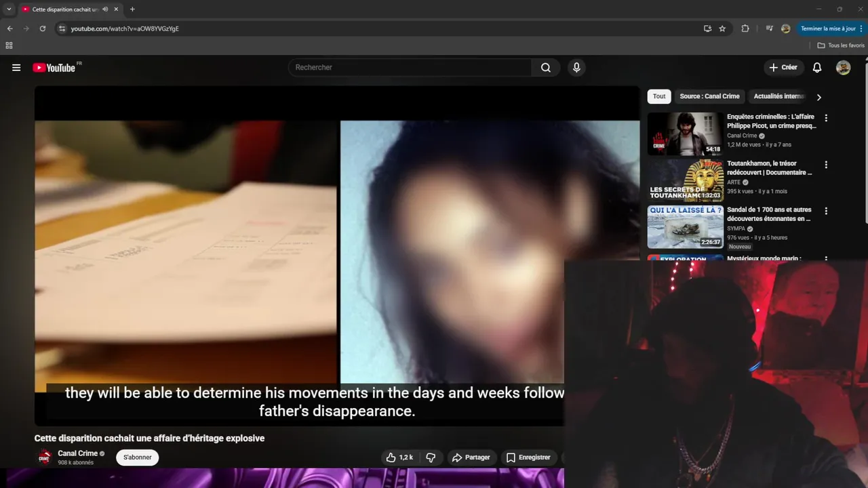Open thumbnail of Enquêtes criminelles Philippe Picot video
Image resolution: width=868 pixels, height=488 pixels.
click(685, 134)
